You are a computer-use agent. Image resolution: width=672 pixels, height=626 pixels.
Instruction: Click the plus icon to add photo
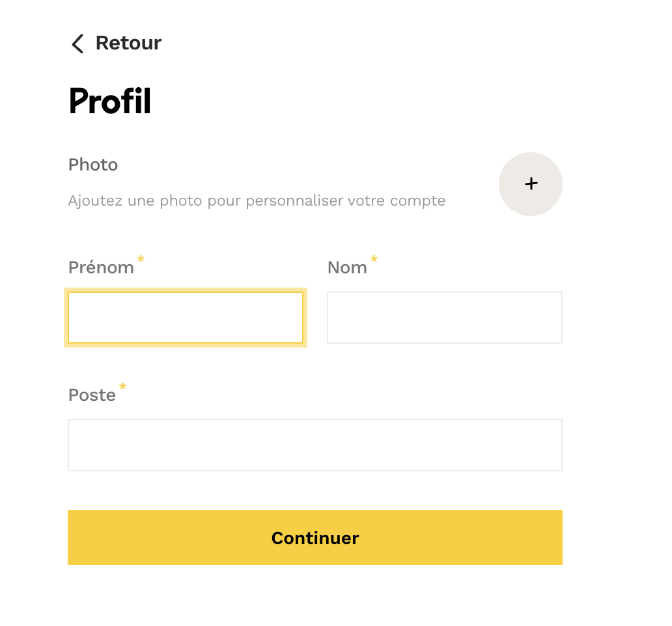click(531, 184)
